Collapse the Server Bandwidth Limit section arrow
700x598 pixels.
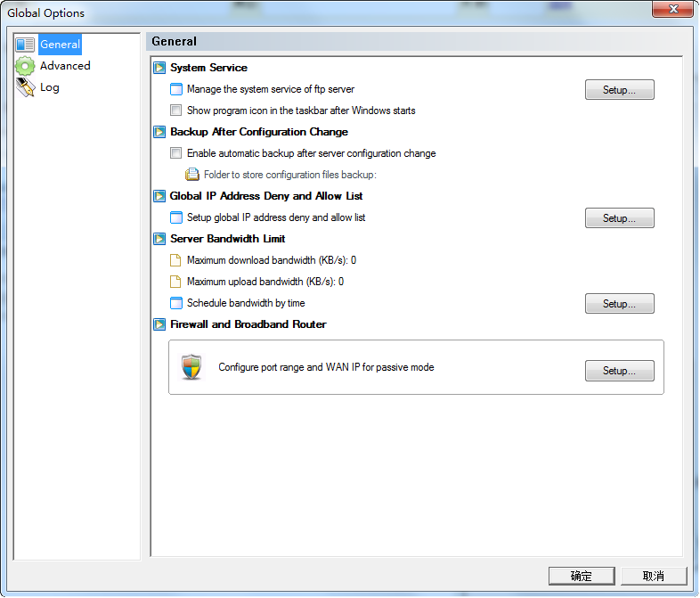click(159, 239)
